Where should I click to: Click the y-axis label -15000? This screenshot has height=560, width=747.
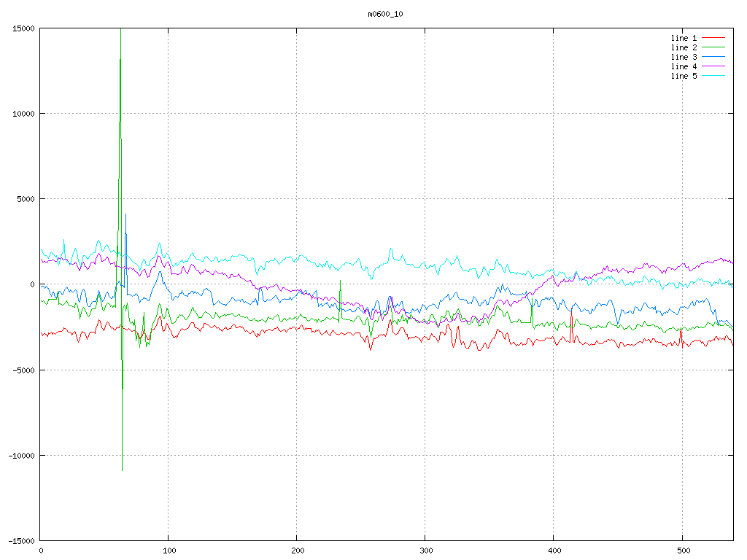pyautogui.click(x=21, y=541)
